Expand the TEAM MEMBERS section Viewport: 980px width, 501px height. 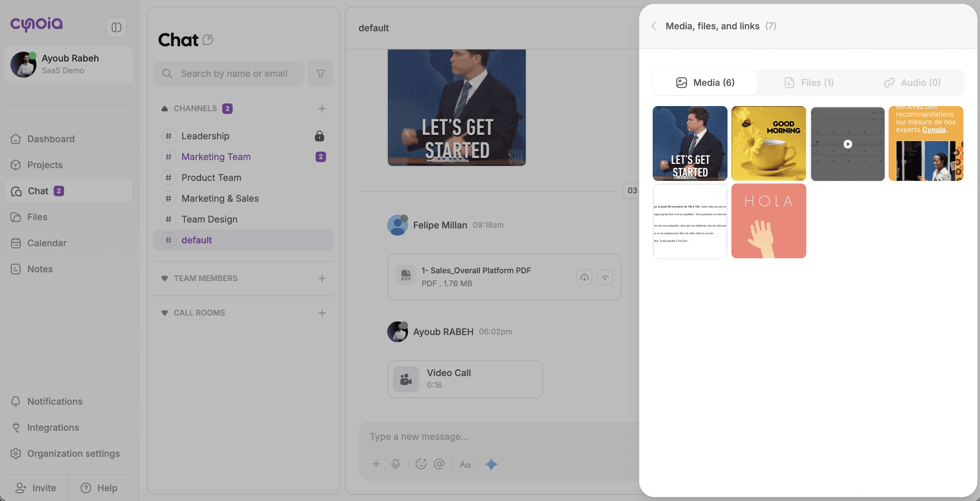(x=165, y=278)
